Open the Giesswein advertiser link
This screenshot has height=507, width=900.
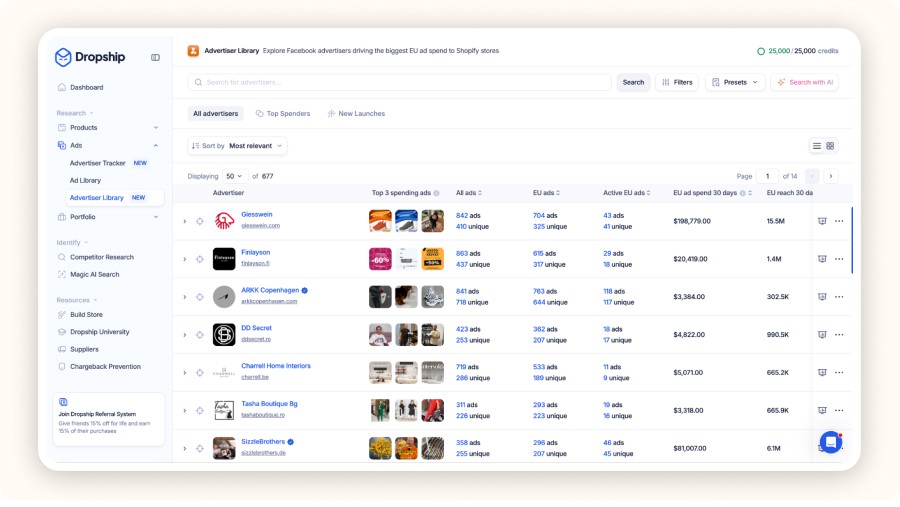coord(257,214)
